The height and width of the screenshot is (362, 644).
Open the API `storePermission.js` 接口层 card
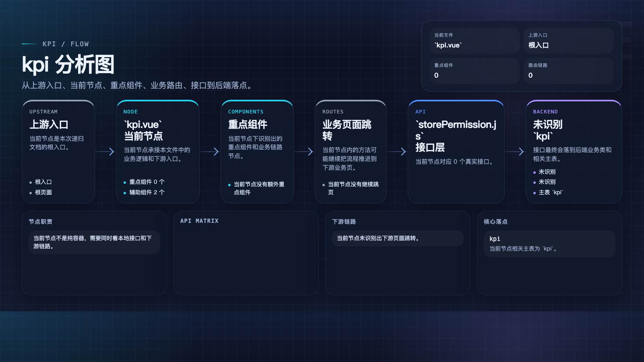click(456, 152)
